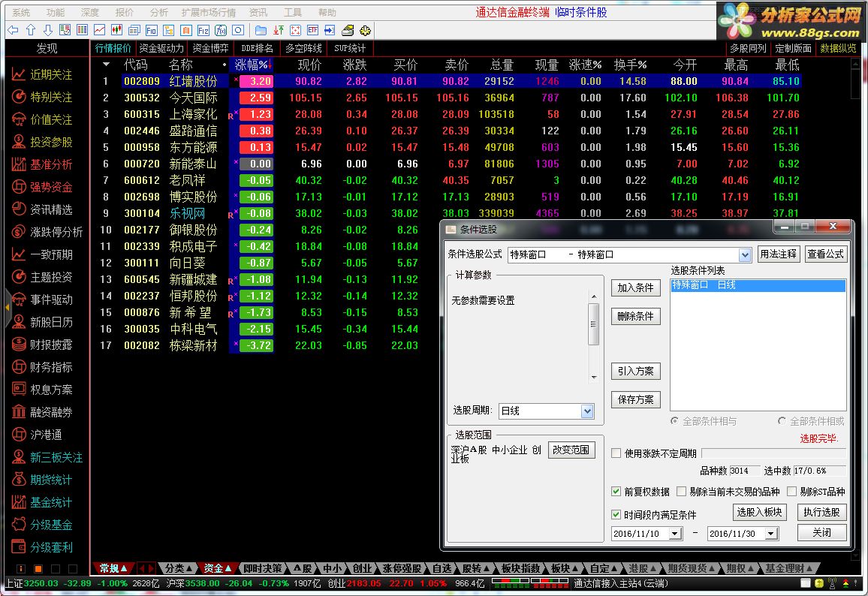Screen dimensions: 868x596
Task: Select 全部条件相或 radio button
Action: [x=782, y=421]
